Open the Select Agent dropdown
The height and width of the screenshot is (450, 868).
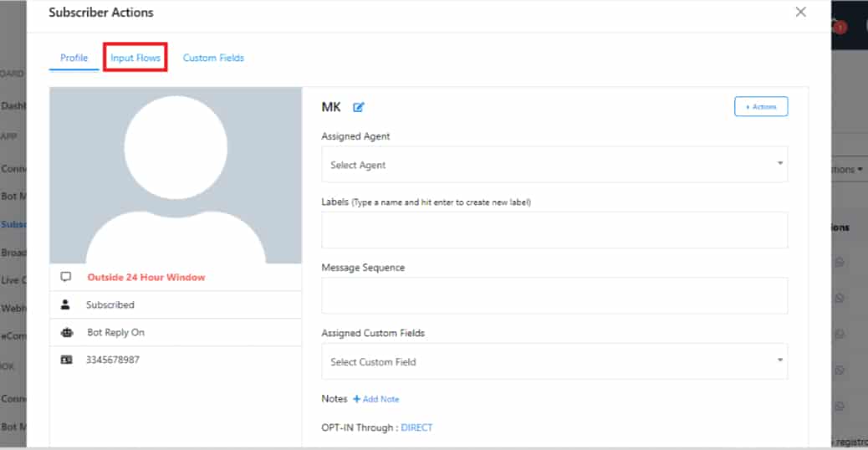(554, 165)
